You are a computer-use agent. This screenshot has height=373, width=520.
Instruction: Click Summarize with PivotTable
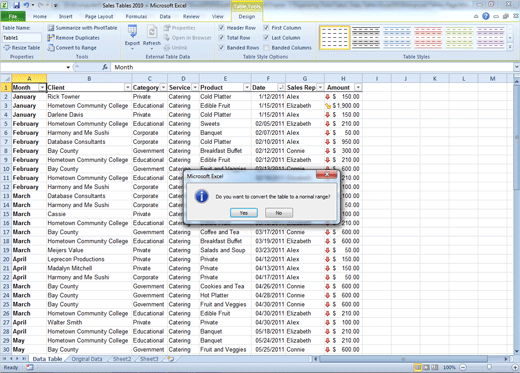pyautogui.click(x=82, y=28)
